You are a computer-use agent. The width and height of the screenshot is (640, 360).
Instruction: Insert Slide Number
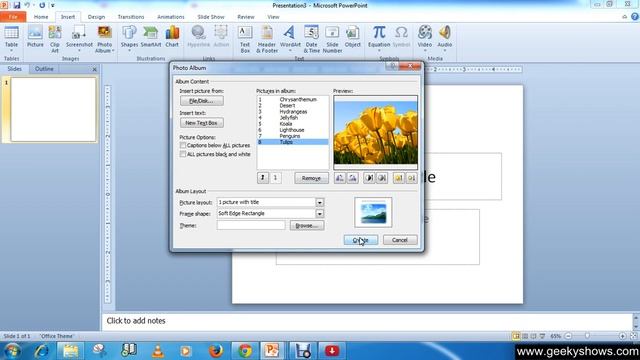point(332,39)
